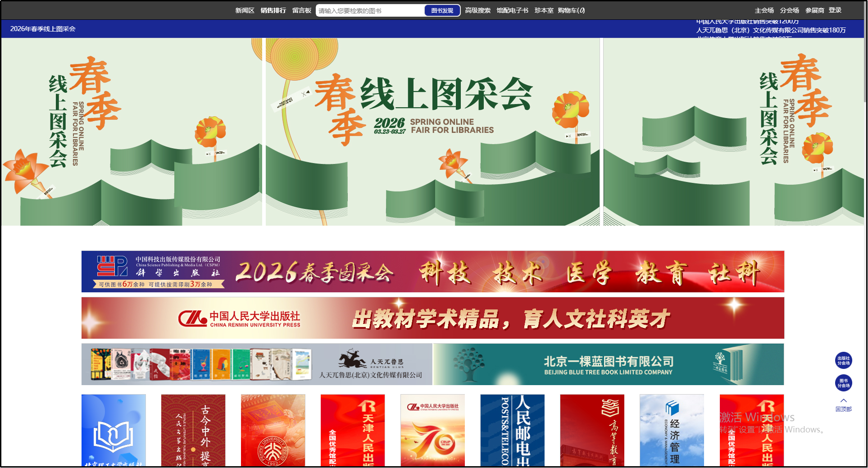Open the 新闻区 section

244,10
